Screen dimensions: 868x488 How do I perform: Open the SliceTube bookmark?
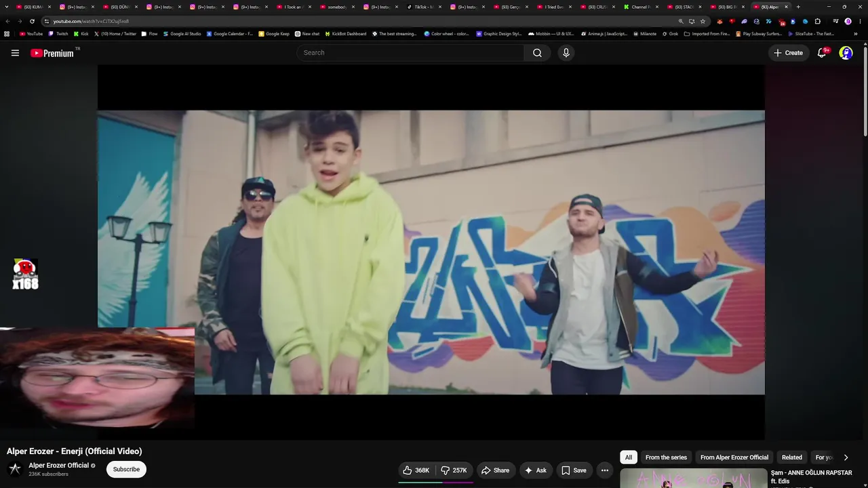point(811,34)
